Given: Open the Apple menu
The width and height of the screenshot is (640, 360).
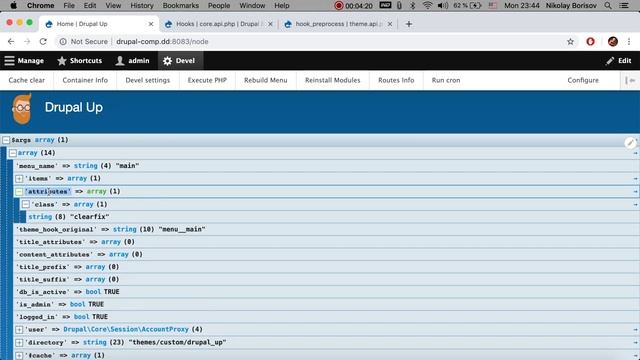Looking at the screenshot, I should click(x=13, y=5).
